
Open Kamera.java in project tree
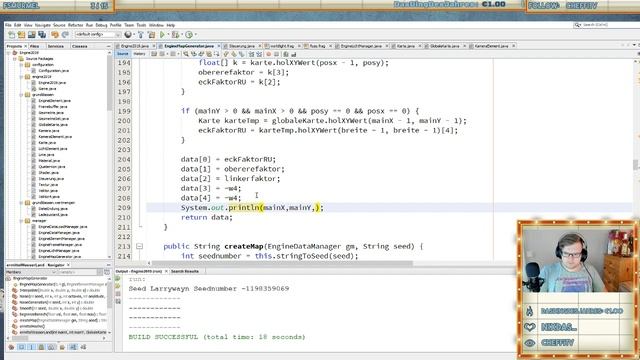click(49, 131)
